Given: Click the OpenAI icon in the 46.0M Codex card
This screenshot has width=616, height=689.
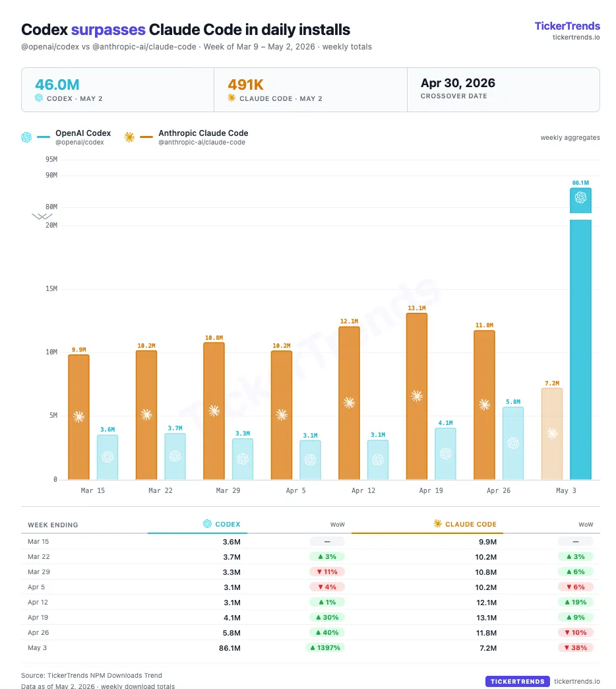Looking at the screenshot, I should [39, 98].
